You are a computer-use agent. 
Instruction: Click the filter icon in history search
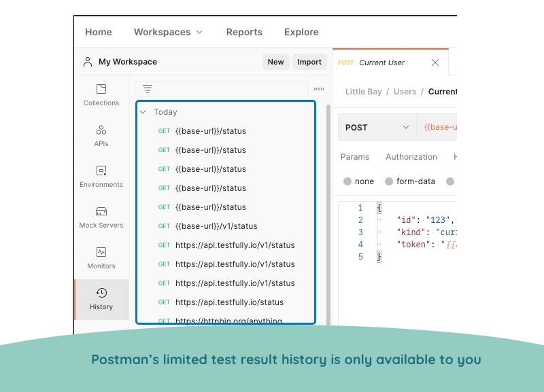click(x=148, y=89)
